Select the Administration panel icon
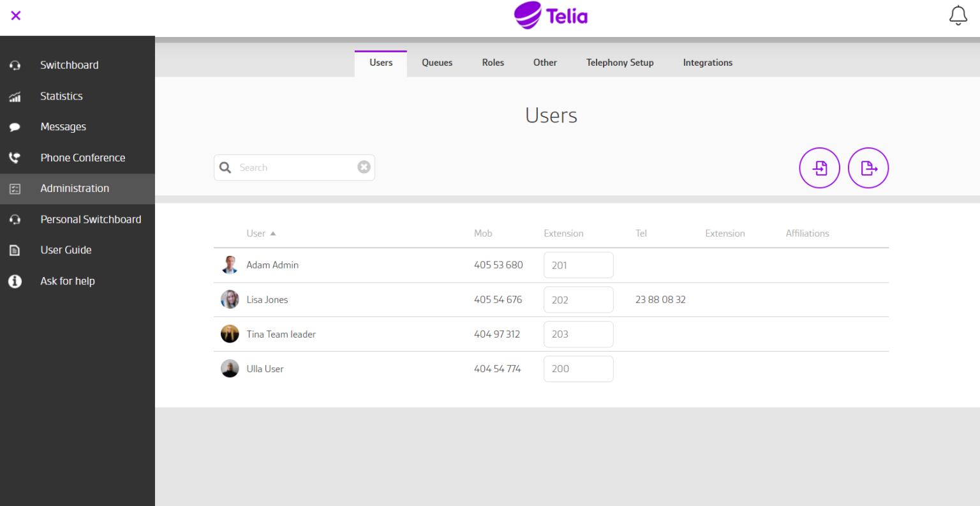Screen dimensions: 980x506 14,188
